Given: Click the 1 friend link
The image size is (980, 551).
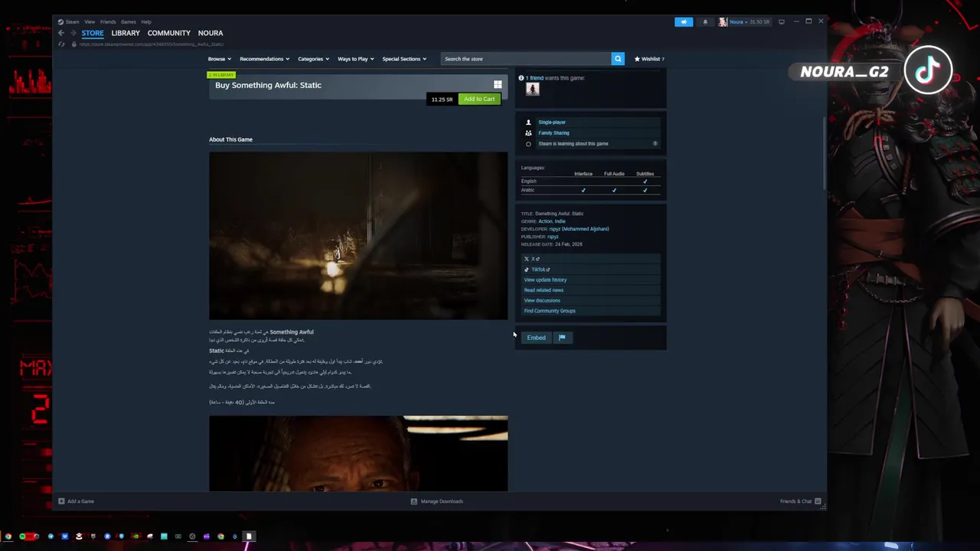Looking at the screenshot, I should click(x=534, y=78).
